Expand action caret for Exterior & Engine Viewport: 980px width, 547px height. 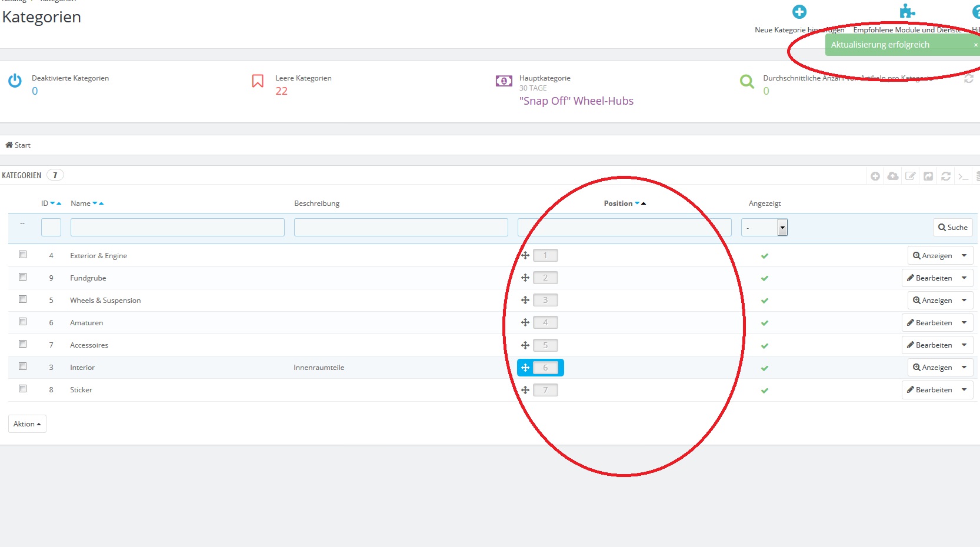964,255
